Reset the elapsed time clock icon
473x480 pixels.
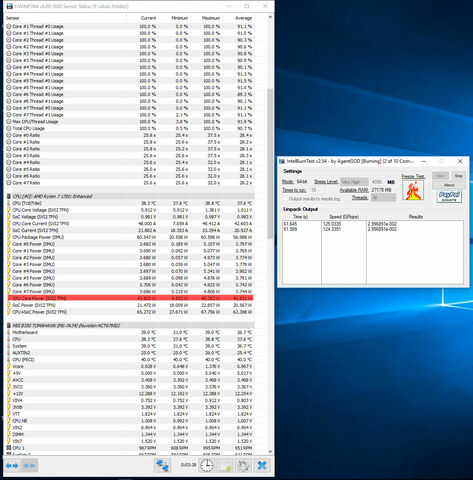pos(207,465)
